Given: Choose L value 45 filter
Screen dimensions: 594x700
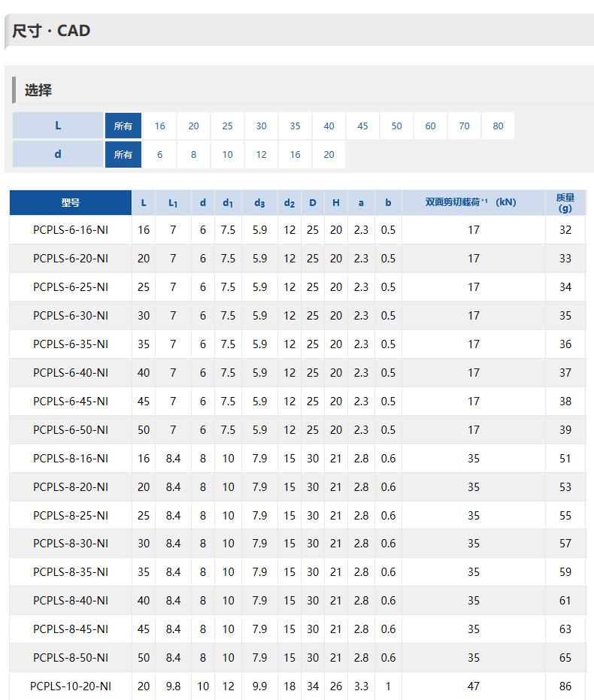Looking at the screenshot, I should click(362, 126).
